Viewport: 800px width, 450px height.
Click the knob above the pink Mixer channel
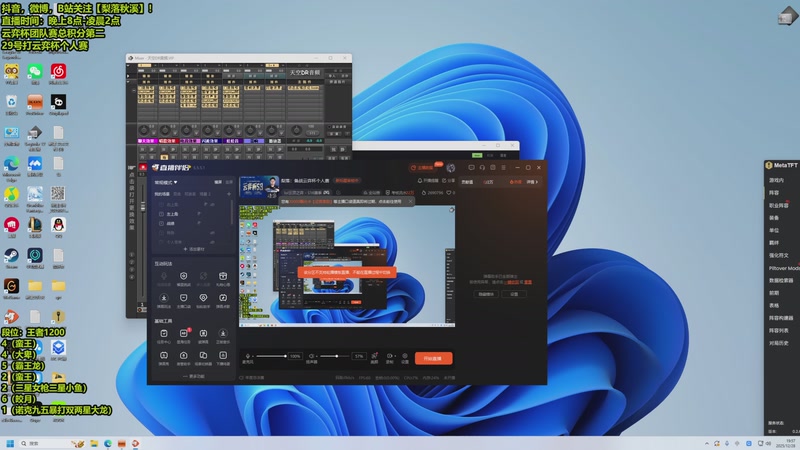[x=144, y=130]
